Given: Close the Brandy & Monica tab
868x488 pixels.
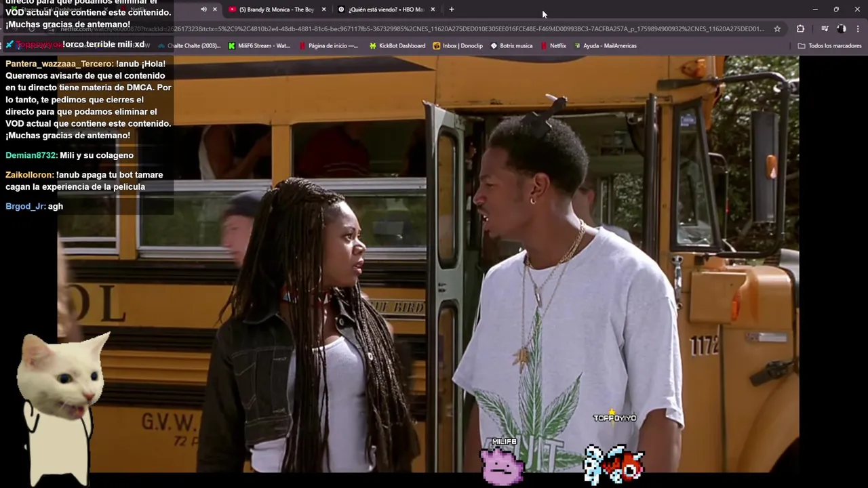Looking at the screenshot, I should coord(323,9).
